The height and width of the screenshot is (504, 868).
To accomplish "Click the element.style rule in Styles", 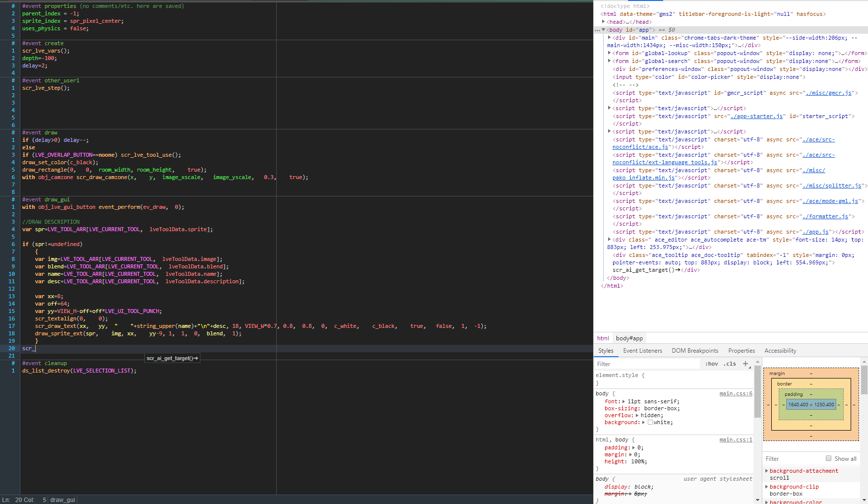I will (x=620, y=375).
